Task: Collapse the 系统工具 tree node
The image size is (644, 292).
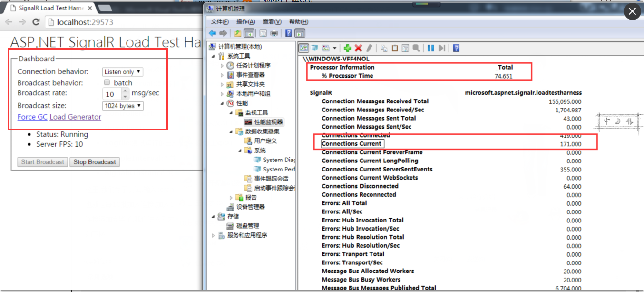Action: 213,56
